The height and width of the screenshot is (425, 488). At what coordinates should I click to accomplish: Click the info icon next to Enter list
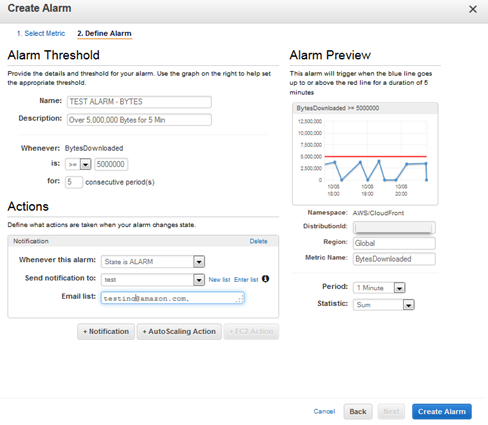pos(265,279)
